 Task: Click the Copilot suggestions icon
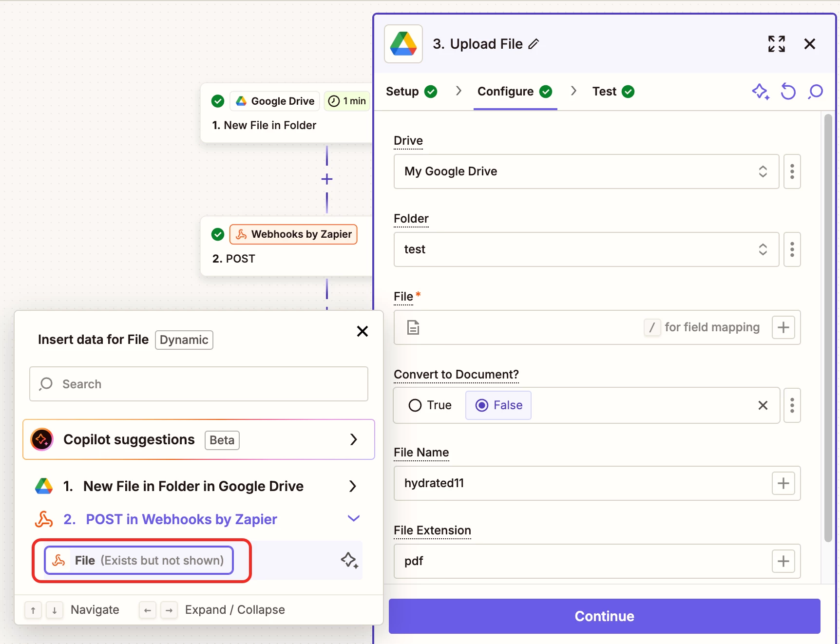(x=42, y=439)
